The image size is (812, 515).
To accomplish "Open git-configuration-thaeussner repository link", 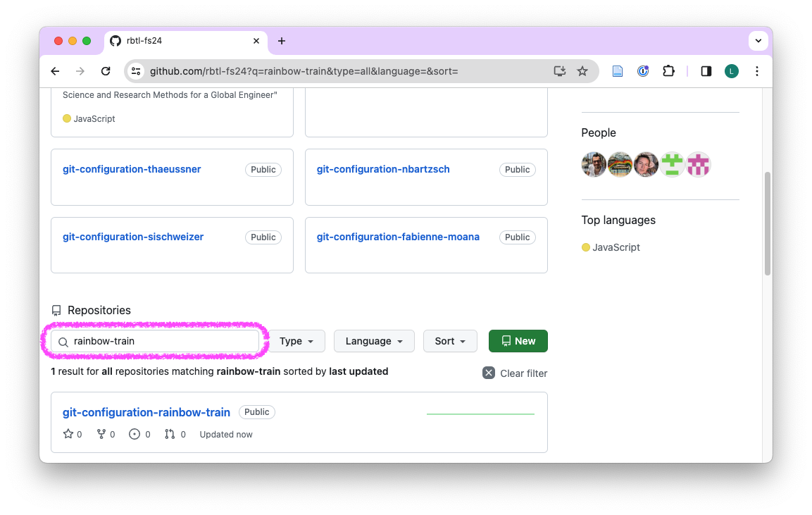I will click(x=132, y=169).
